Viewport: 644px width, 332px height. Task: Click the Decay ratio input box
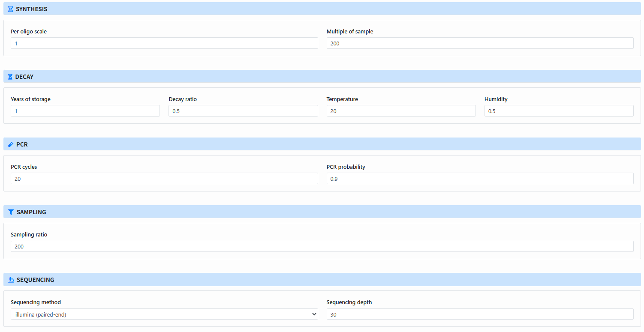[x=243, y=111]
